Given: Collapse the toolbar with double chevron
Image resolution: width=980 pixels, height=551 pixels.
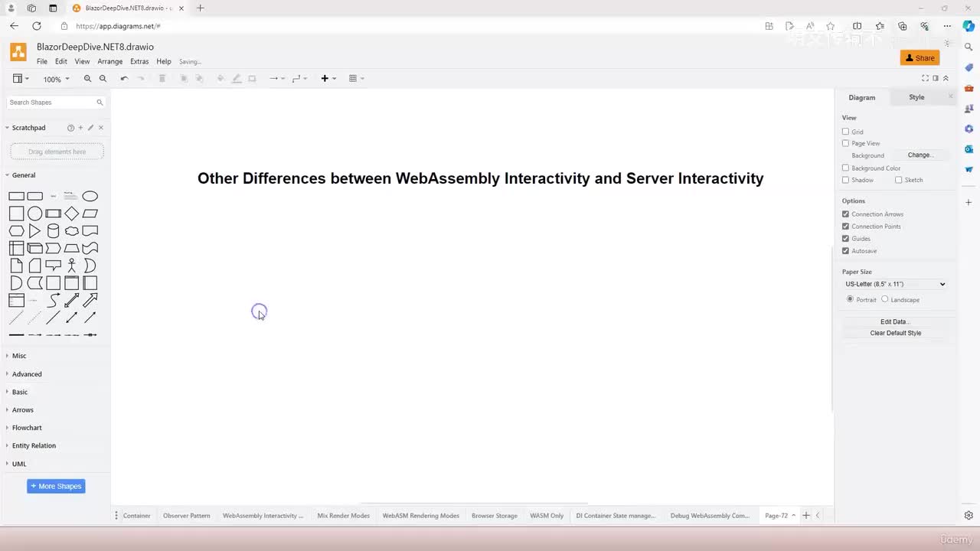Looking at the screenshot, I should coord(946,78).
